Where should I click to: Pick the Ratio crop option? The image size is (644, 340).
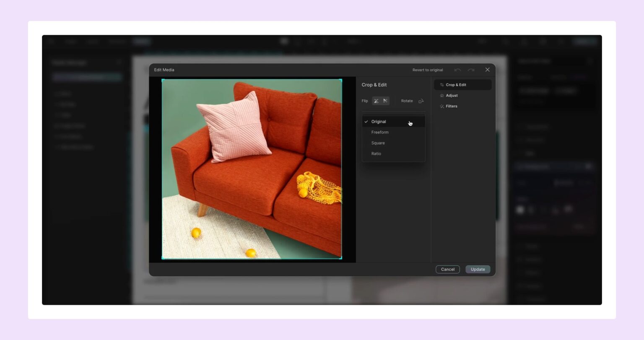coord(376,154)
